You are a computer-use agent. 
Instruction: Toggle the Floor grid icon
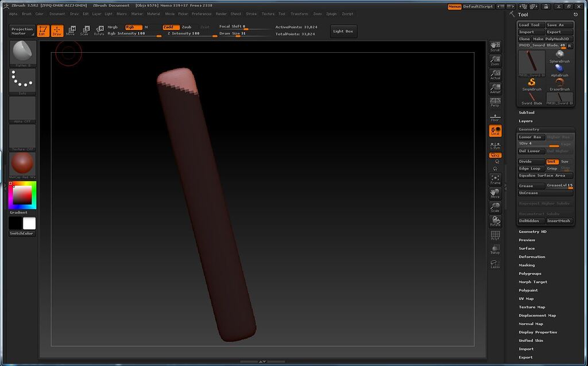495,118
